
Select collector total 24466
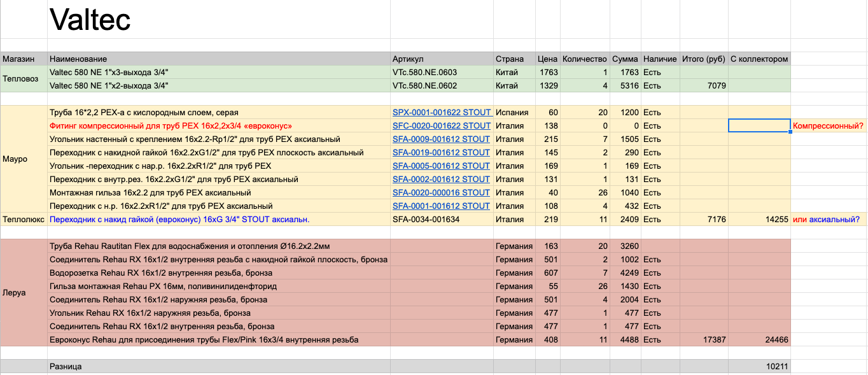[760, 339]
